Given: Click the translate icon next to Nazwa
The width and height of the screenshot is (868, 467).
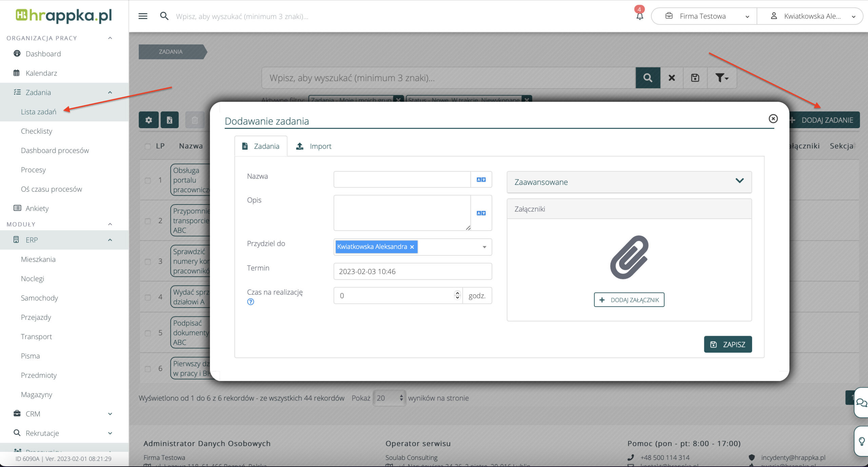Looking at the screenshot, I should (481, 179).
